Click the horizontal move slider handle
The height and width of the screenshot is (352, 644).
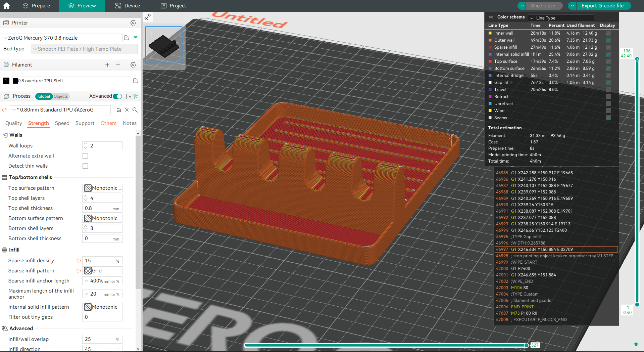[x=527, y=345]
